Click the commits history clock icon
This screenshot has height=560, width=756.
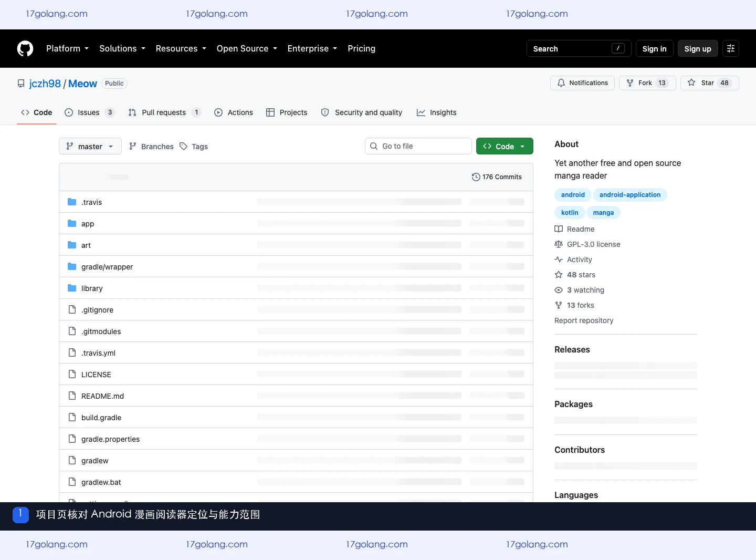pos(476,177)
